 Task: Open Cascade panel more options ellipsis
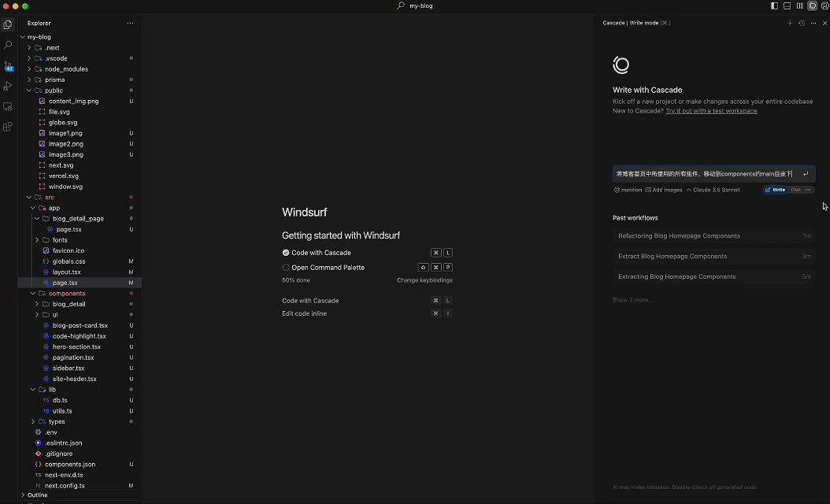click(x=813, y=24)
